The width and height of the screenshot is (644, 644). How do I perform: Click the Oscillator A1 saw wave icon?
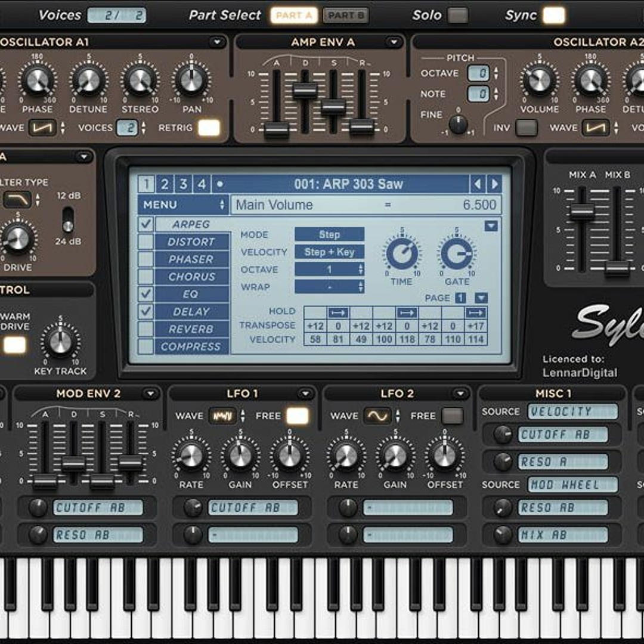(x=42, y=128)
